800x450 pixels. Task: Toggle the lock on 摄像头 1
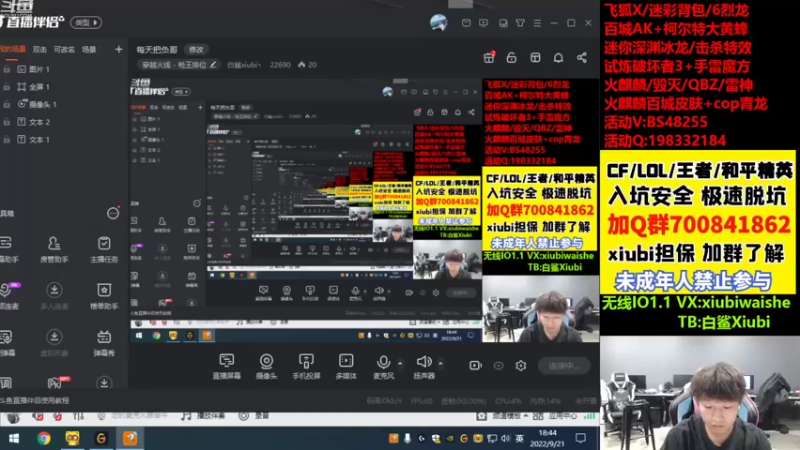pyautogui.click(x=7, y=104)
